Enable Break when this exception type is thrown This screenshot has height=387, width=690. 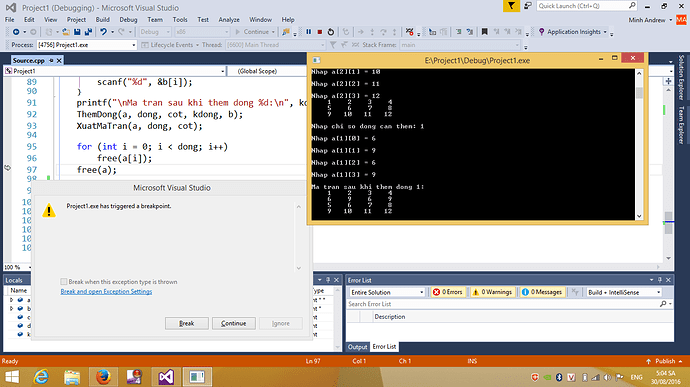pyautogui.click(x=64, y=282)
